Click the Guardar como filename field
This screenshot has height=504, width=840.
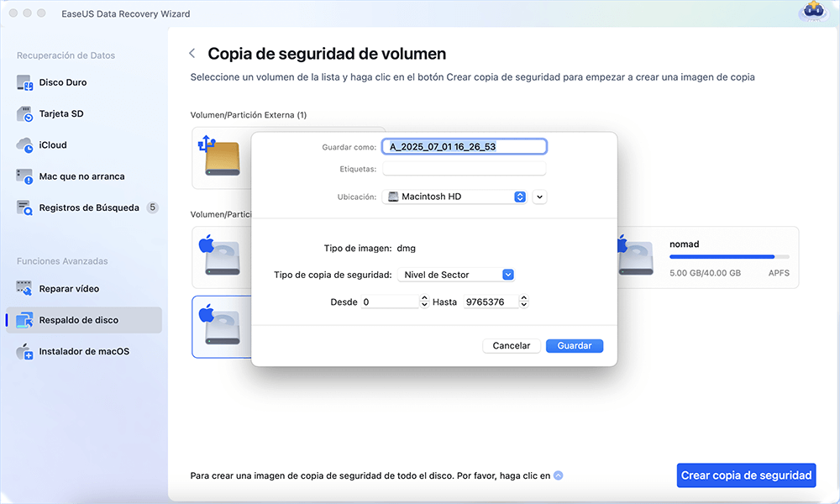click(465, 147)
